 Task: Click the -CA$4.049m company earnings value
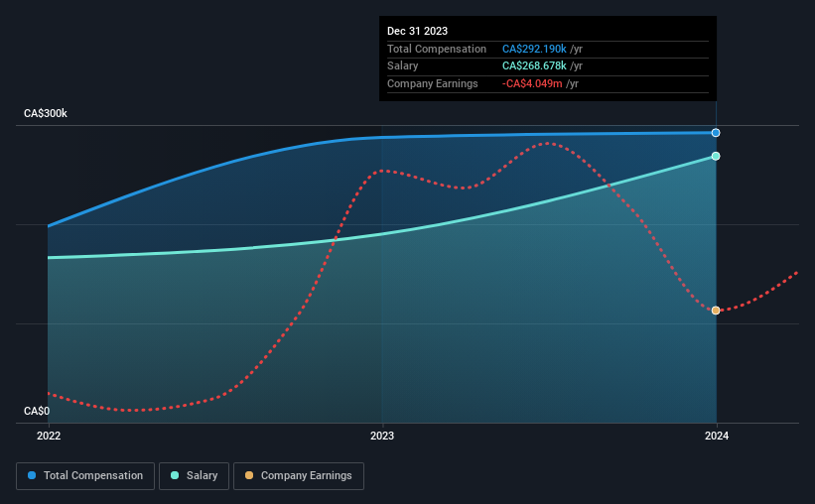tap(532, 83)
